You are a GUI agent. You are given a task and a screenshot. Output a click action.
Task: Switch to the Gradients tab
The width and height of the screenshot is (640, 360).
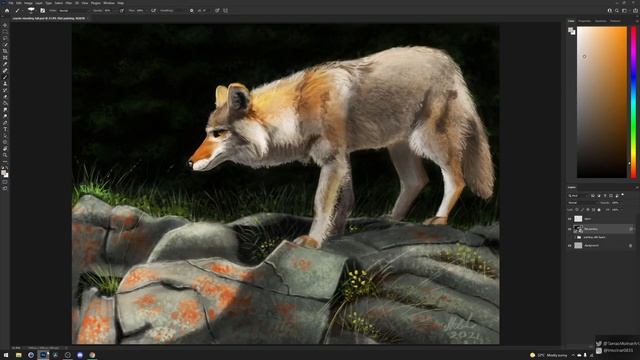click(x=601, y=21)
